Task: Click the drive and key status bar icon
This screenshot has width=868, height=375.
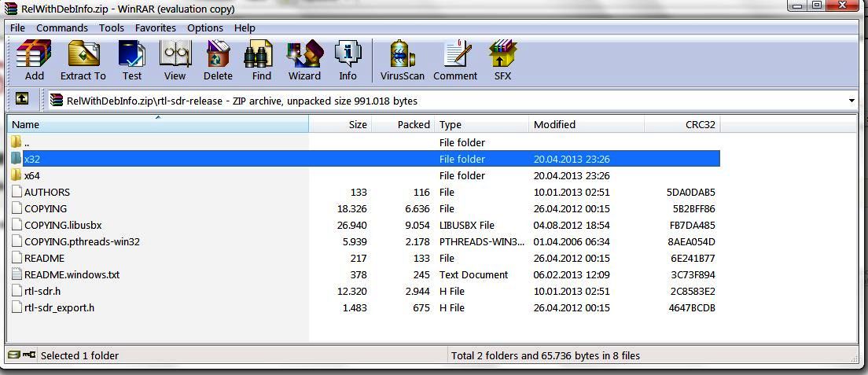Action: click(x=22, y=355)
